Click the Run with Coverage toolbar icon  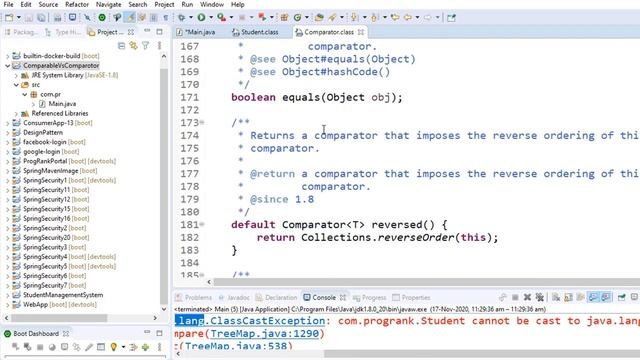(x=221, y=18)
